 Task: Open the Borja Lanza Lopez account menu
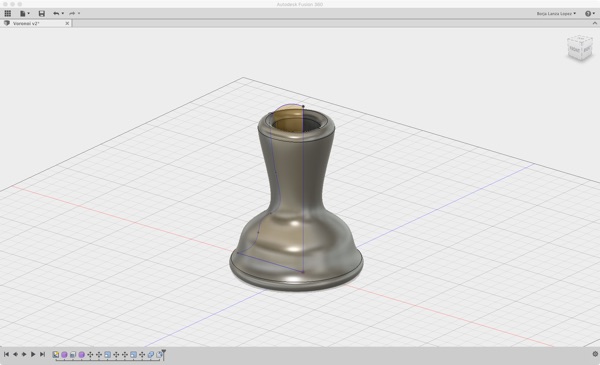click(556, 13)
